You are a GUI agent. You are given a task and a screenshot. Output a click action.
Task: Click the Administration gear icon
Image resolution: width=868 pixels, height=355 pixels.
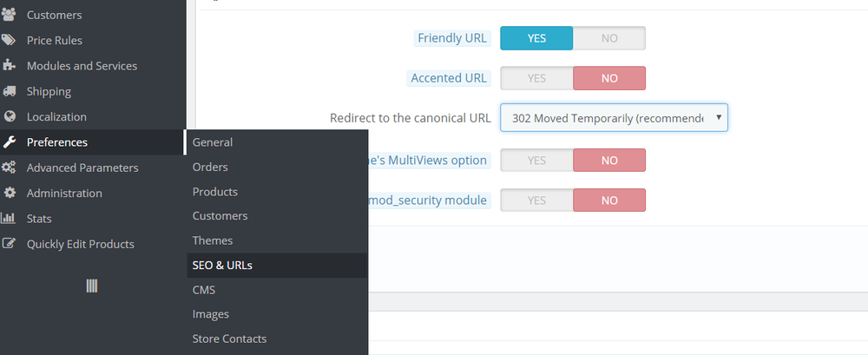coord(10,193)
